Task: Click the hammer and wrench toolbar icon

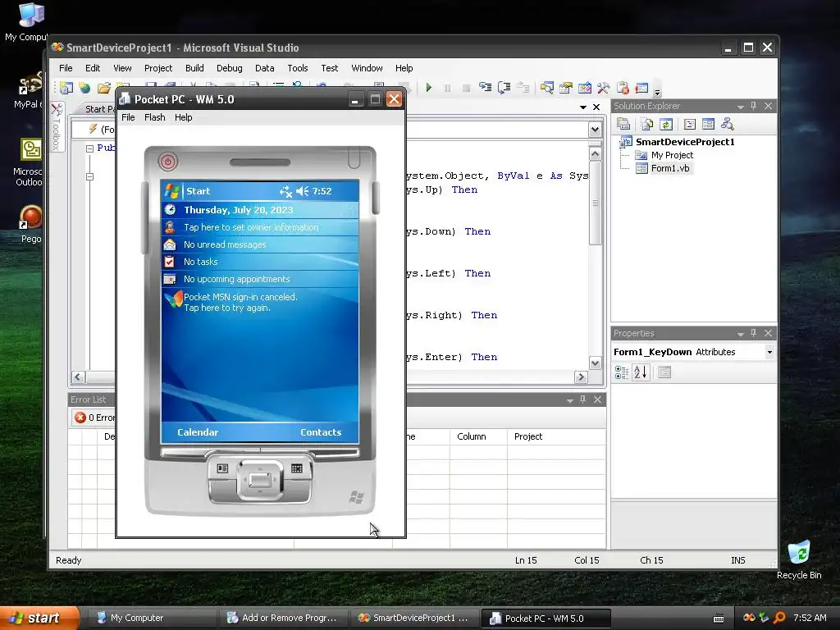Action: [603, 88]
